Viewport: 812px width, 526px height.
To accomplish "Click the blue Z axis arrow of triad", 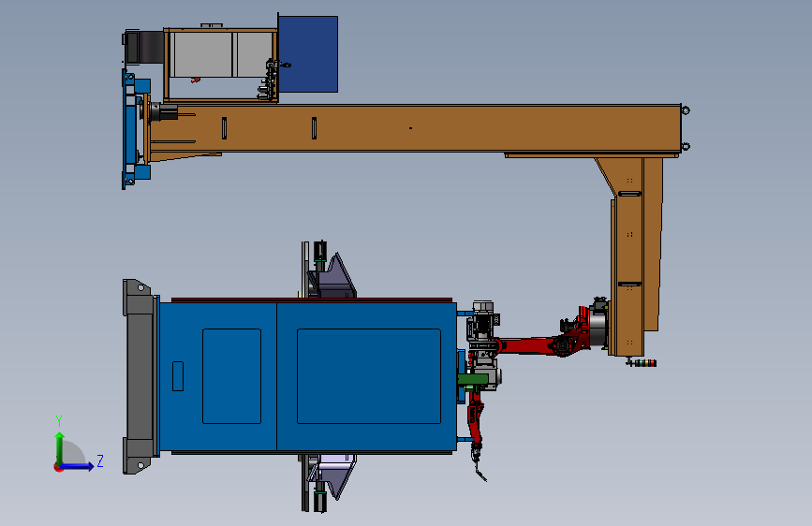I will click(78, 466).
